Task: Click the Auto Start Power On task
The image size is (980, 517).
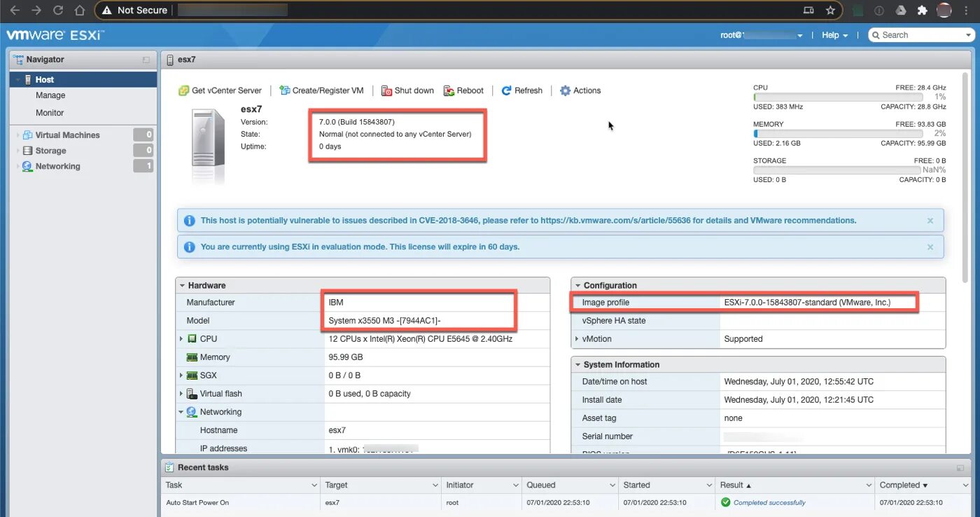Action: point(197,503)
